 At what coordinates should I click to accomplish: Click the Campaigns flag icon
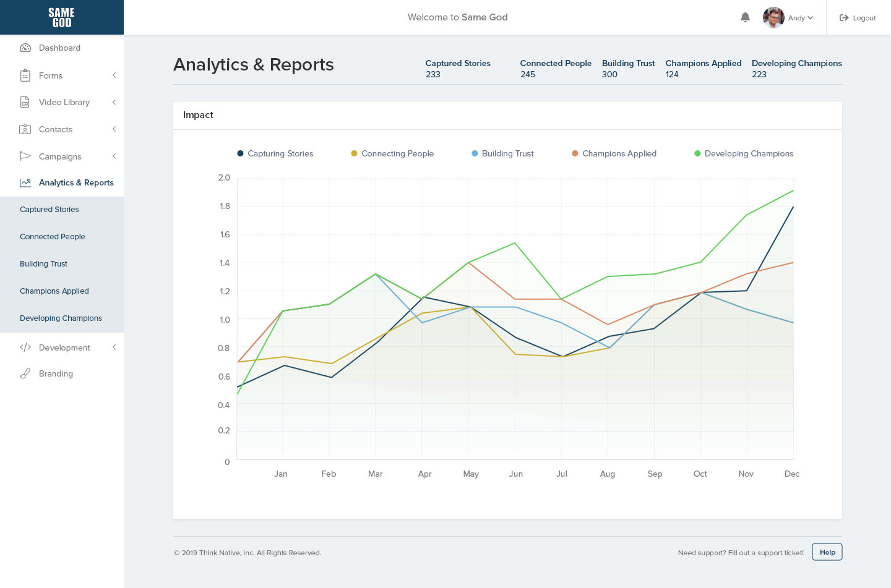(x=25, y=156)
